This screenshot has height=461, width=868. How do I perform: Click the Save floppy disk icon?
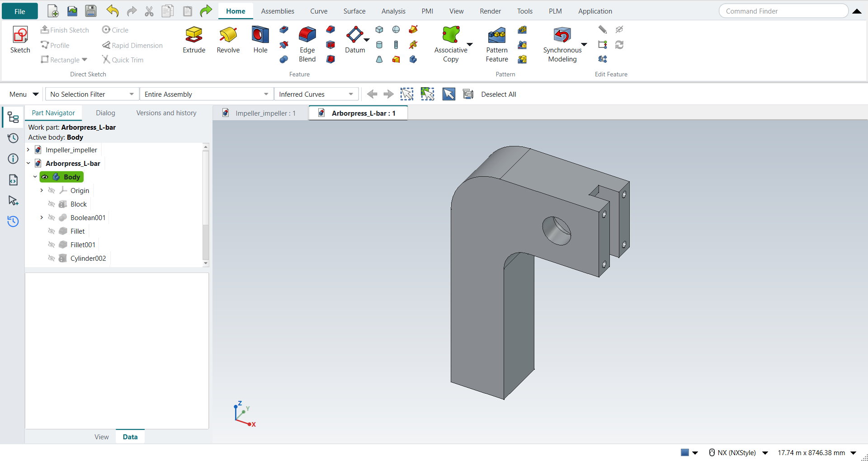(91, 11)
